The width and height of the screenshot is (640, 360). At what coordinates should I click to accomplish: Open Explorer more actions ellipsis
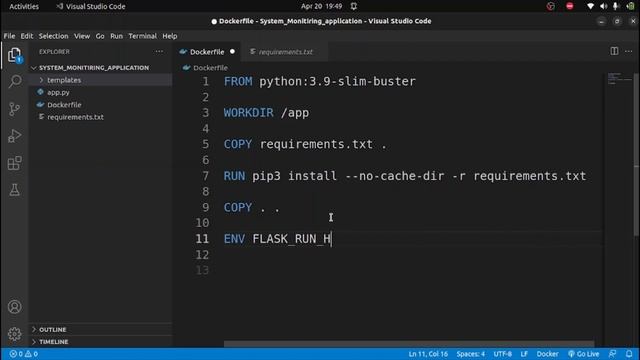pyautogui.click(x=159, y=51)
